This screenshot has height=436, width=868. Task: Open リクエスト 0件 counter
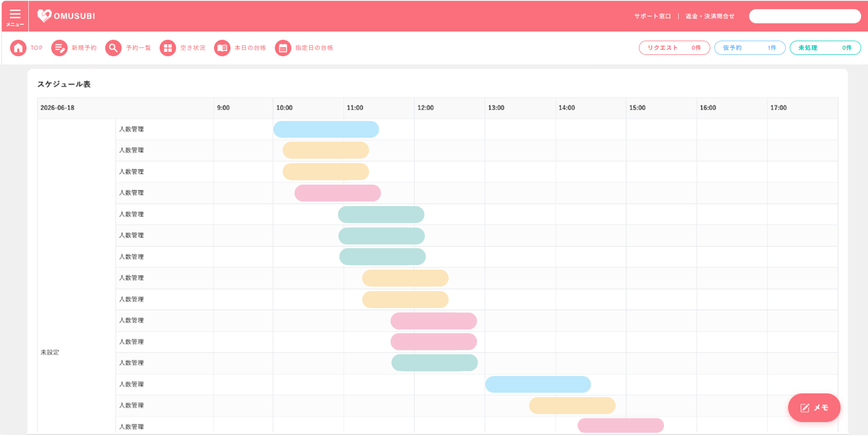click(x=674, y=48)
